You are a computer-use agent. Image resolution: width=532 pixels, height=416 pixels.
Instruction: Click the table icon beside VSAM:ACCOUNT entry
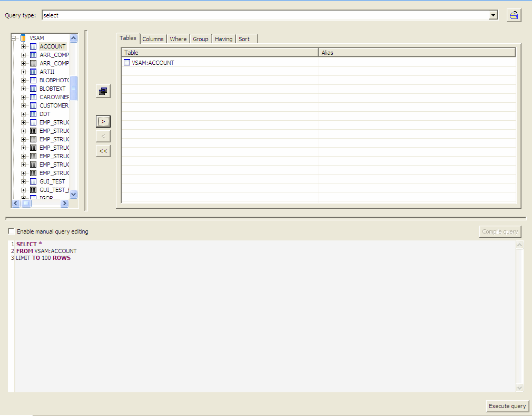pos(126,62)
